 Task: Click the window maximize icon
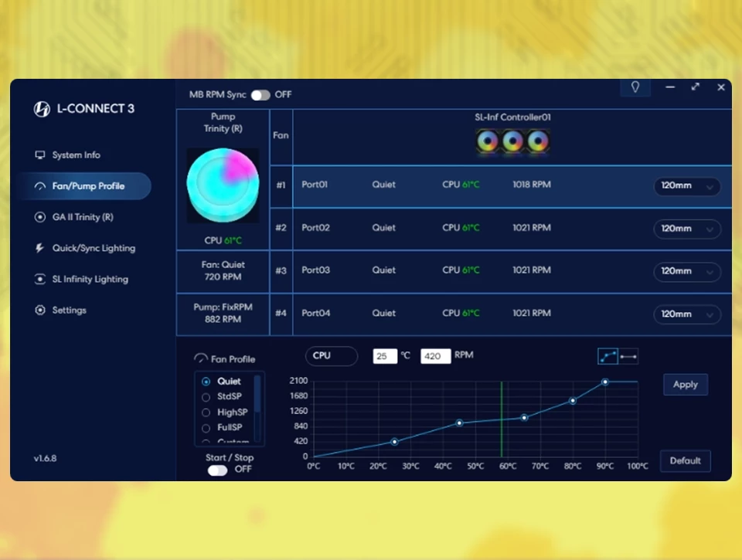click(x=696, y=87)
